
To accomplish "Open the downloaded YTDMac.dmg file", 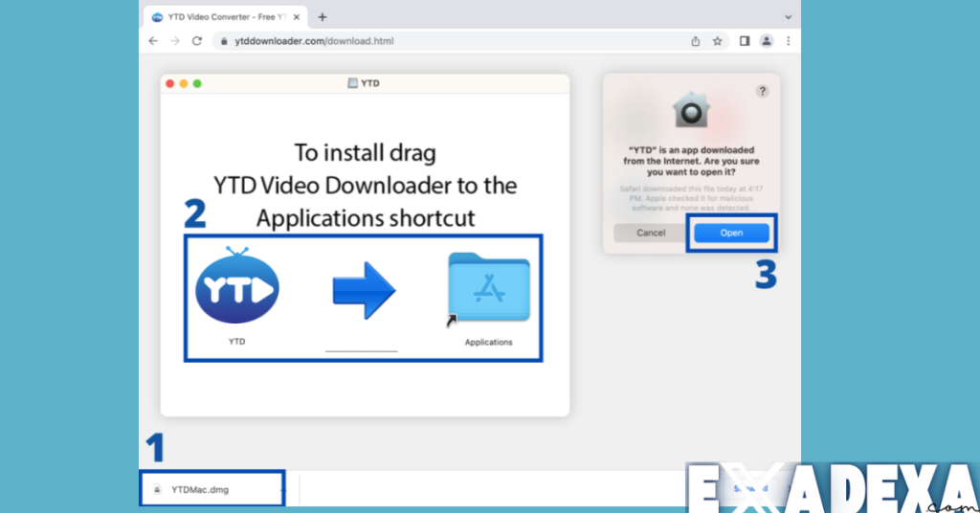I will [x=212, y=489].
